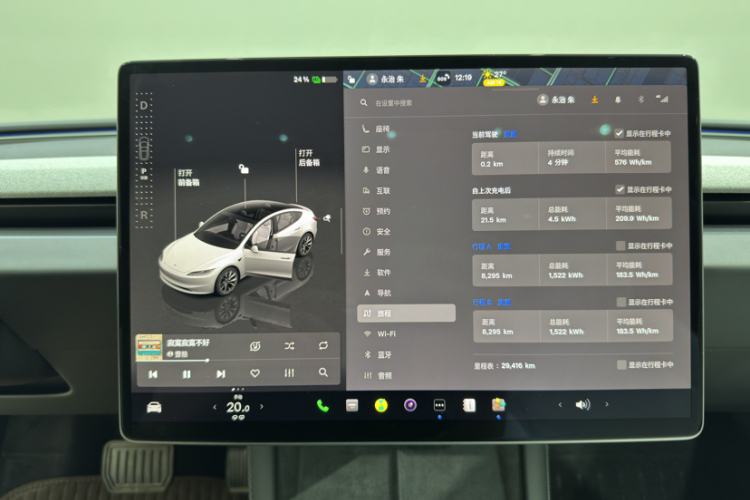
Task: Check 显示在行程卡中 for 行程 B
Action: [621, 302]
